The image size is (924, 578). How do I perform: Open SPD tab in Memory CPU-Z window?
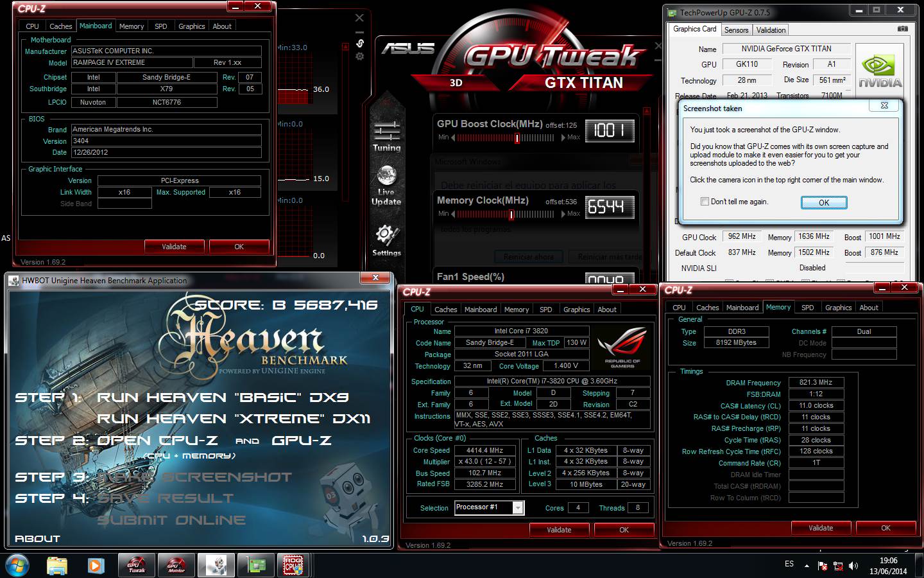click(x=808, y=308)
